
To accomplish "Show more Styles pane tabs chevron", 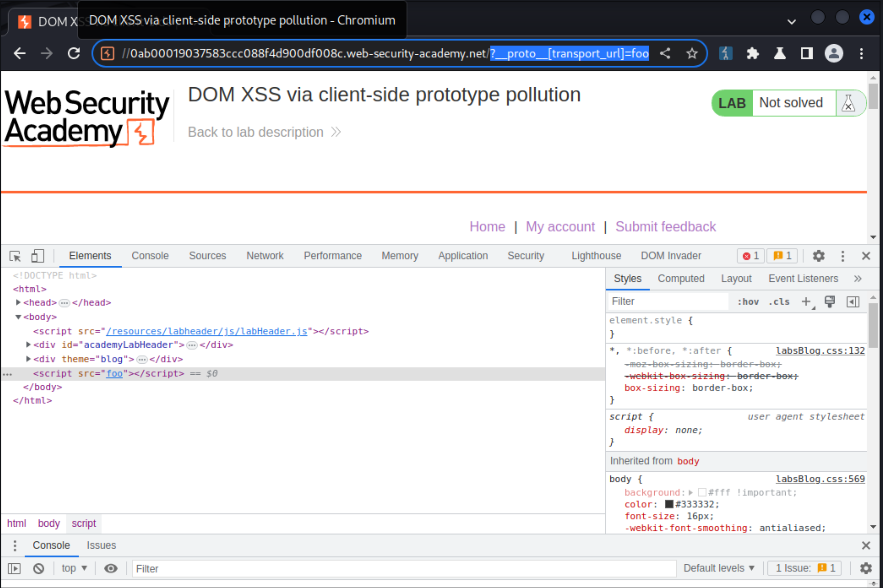I will 858,279.
